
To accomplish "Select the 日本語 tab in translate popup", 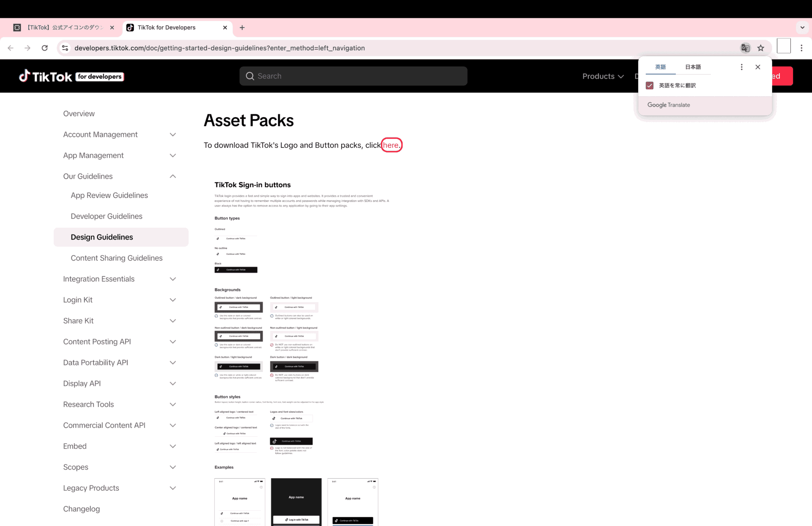I will pos(693,67).
